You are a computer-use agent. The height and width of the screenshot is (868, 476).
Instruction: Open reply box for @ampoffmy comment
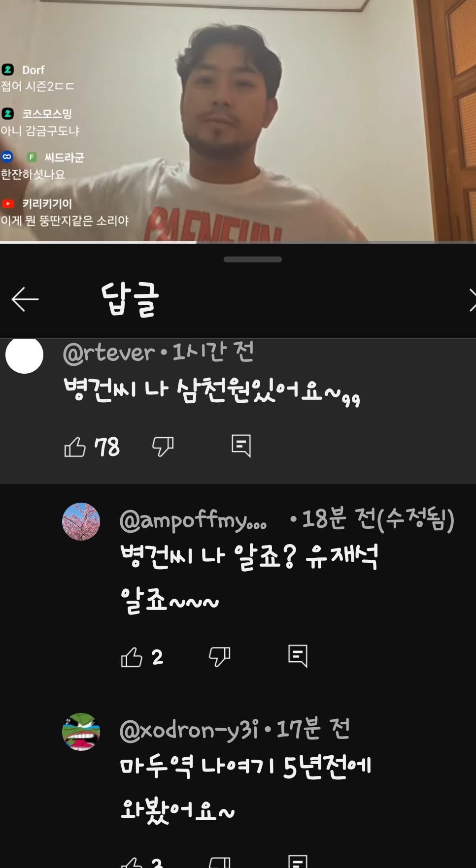click(298, 656)
